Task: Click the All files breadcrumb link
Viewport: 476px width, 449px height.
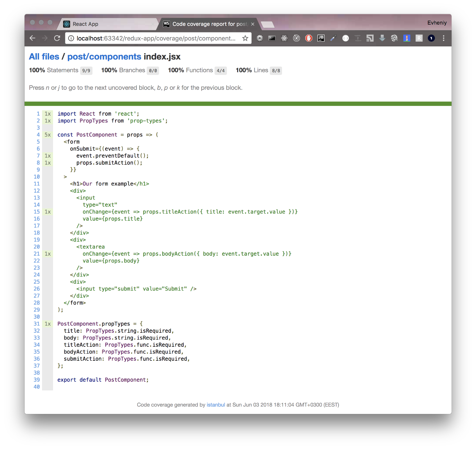Action: point(44,56)
